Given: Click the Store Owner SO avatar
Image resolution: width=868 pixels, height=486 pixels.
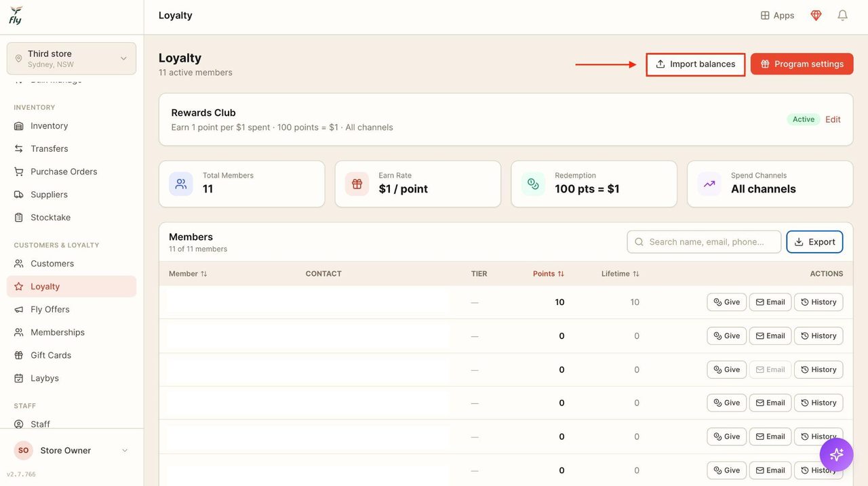Looking at the screenshot, I should point(24,451).
